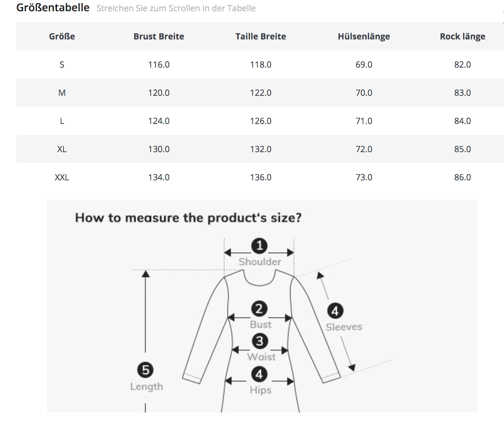Click the XXL size row label
Image resolution: width=504 pixels, height=422 pixels.
(62, 177)
